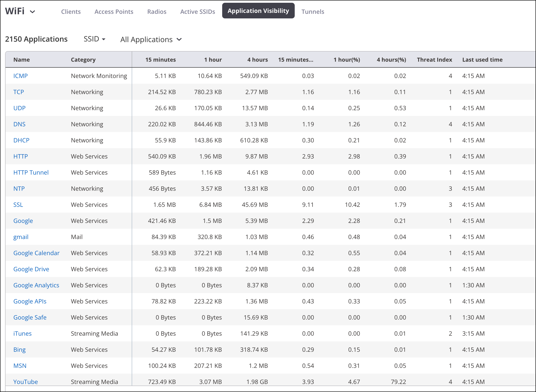This screenshot has height=392, width=536.
Task: Open the HTTP Tunnel application link
Action: (31, 172)
